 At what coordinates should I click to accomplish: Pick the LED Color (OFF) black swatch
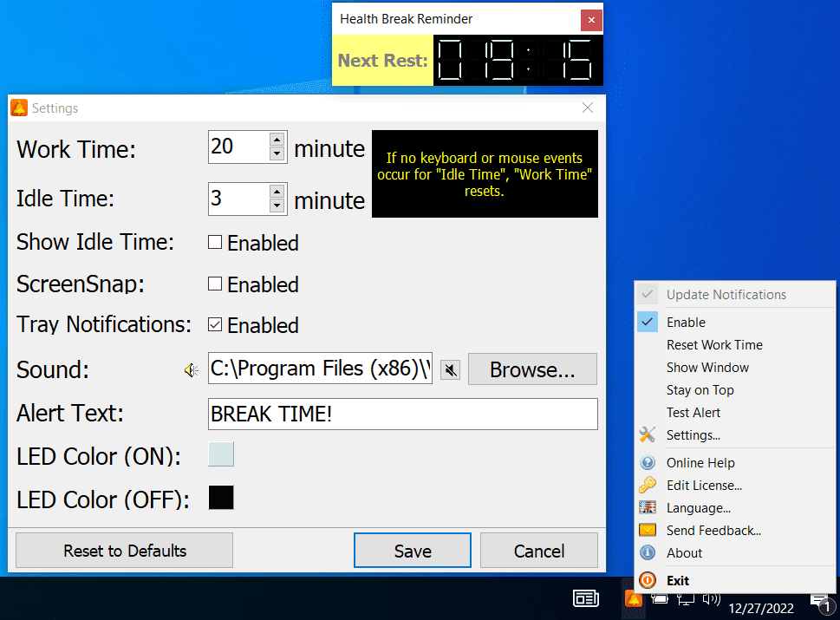[x=221, y=497]
